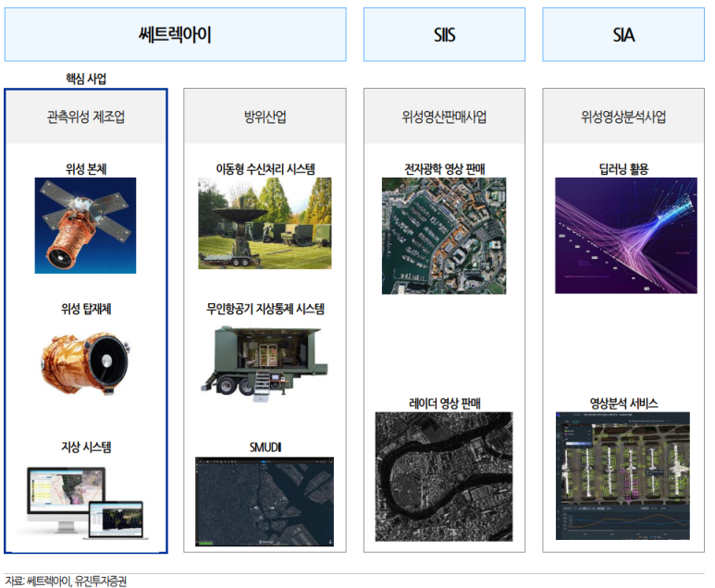Click the SIIS header box
The image size is (715, 588).
(444, 34)
